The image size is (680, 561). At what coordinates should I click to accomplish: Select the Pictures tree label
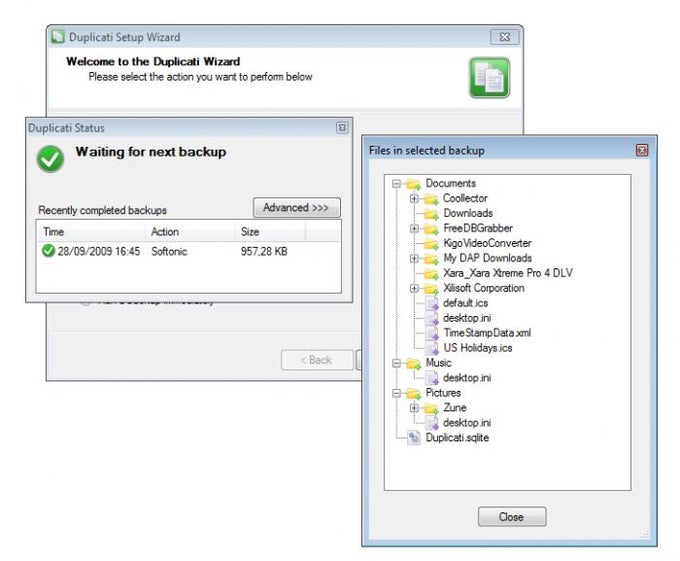(x=443, y=393)
